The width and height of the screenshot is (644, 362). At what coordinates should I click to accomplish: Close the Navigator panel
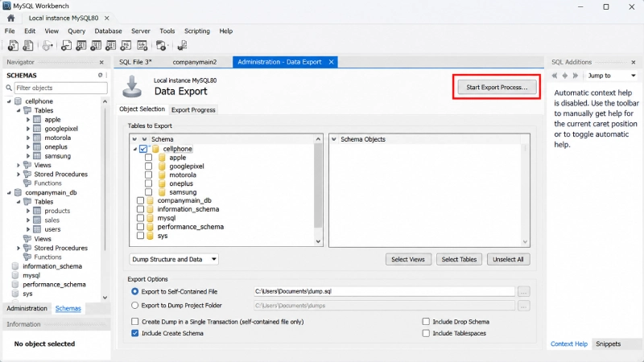point(101,63)
